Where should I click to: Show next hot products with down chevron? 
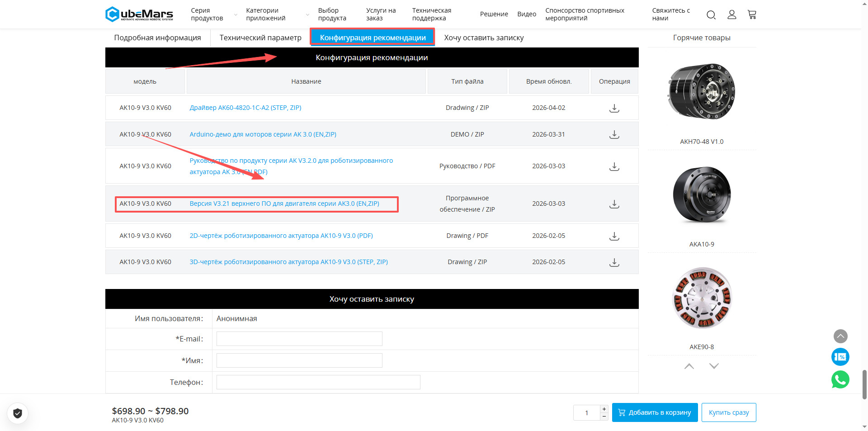click(714, 366)
